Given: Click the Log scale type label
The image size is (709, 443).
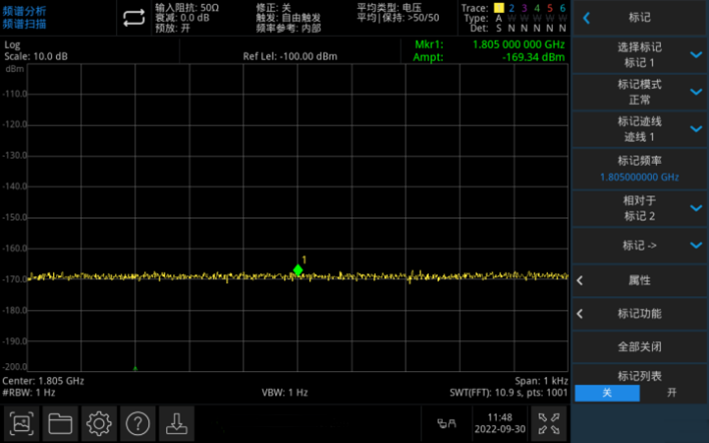Looking at the screenshot, I should (12, 45).
